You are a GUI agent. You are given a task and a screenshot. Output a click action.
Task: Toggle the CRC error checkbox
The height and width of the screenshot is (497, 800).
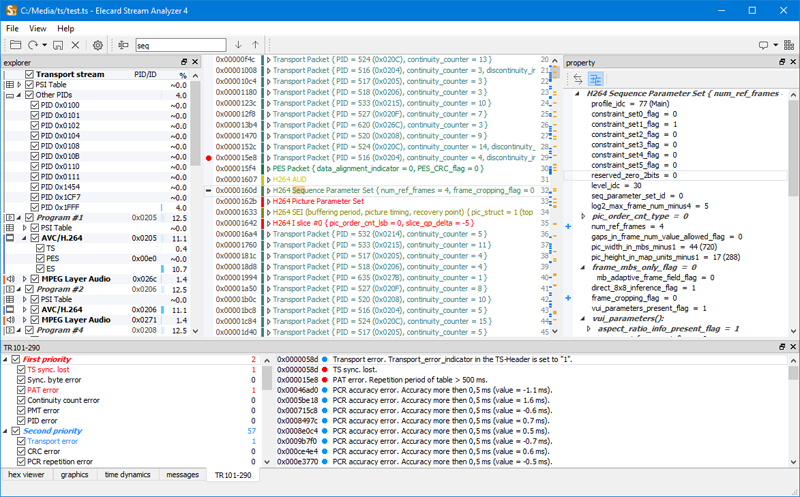21,451
